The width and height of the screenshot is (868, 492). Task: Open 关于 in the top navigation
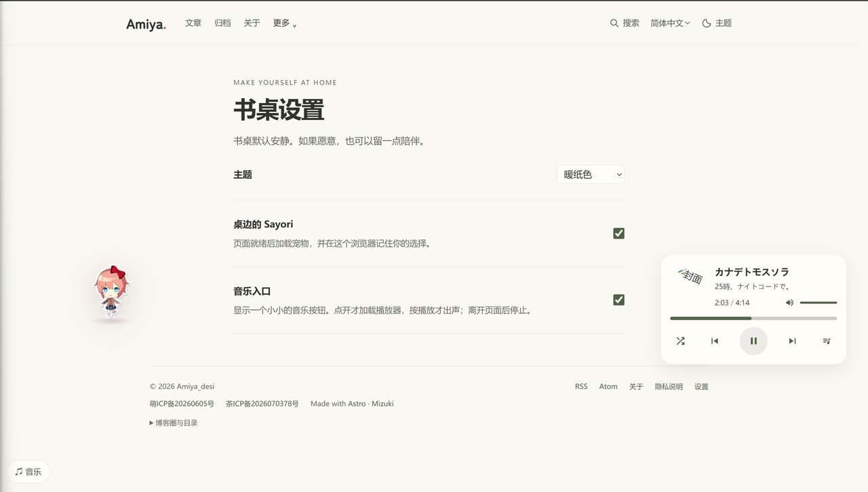(x=252, y=23)
